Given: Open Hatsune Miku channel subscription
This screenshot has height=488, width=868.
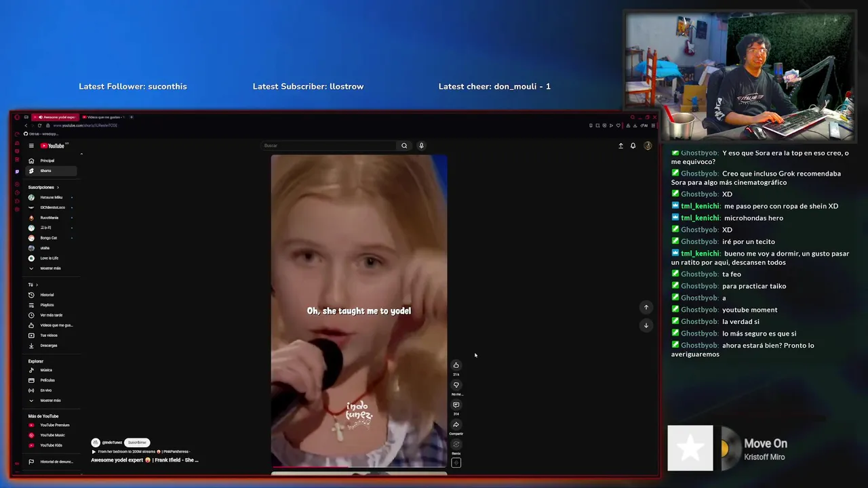Looking at the screenshot, I should pyautogui.click(x=51, y=197).
